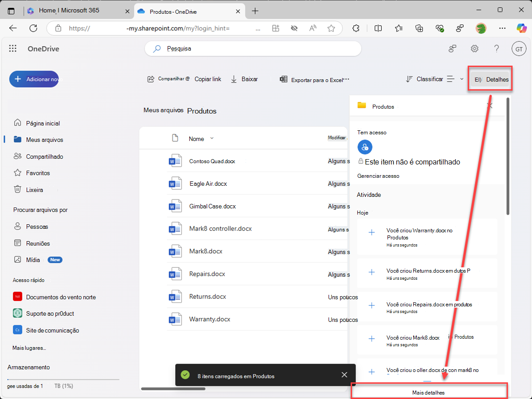The image size is (532, 399).
Task: Open Compartilhado in sidebar
Action: (38, 156)
